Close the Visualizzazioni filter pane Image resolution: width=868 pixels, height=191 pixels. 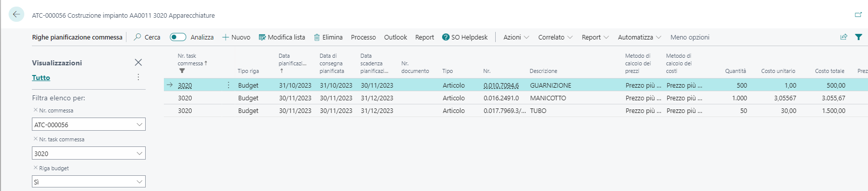pyautogui.click(x=138, y=62)
